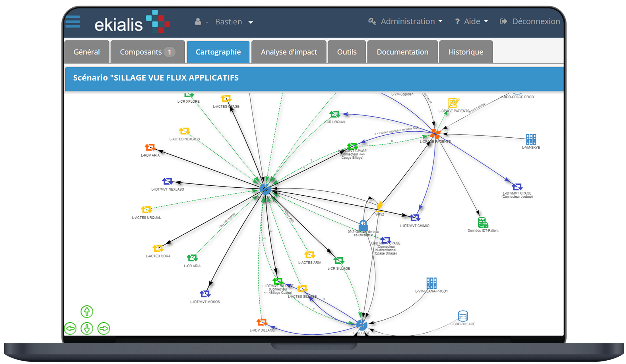Select the L-RDV ARIA flow icon
The width and height of the screenshot is (626, 364).
[x=150, y=147]
